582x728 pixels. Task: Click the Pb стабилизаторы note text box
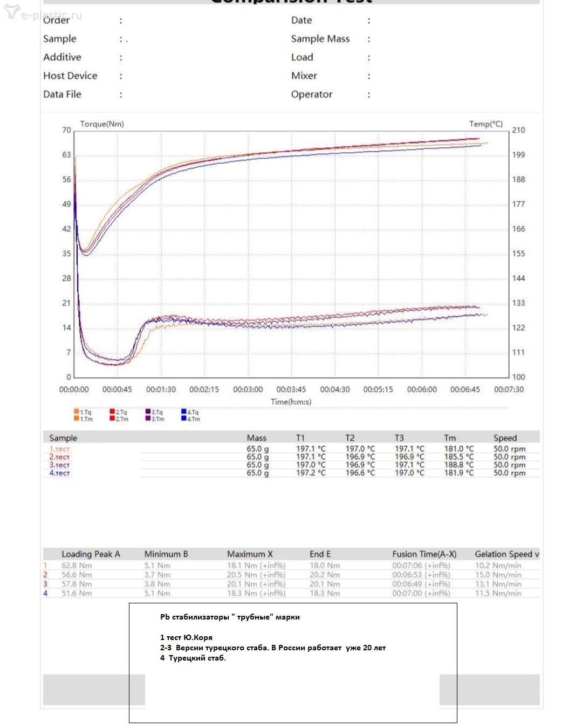(293, 663)
